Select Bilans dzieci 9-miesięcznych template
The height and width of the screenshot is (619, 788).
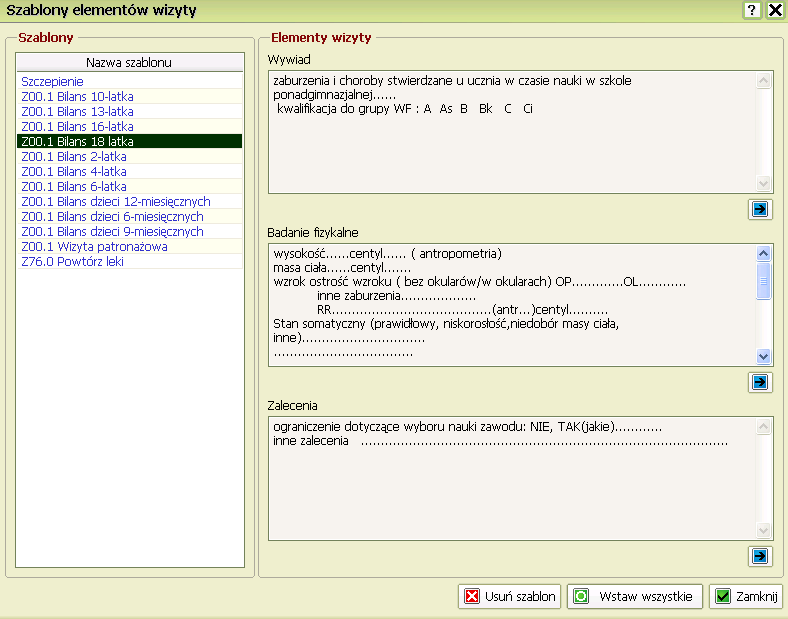[x=130, y=232]
